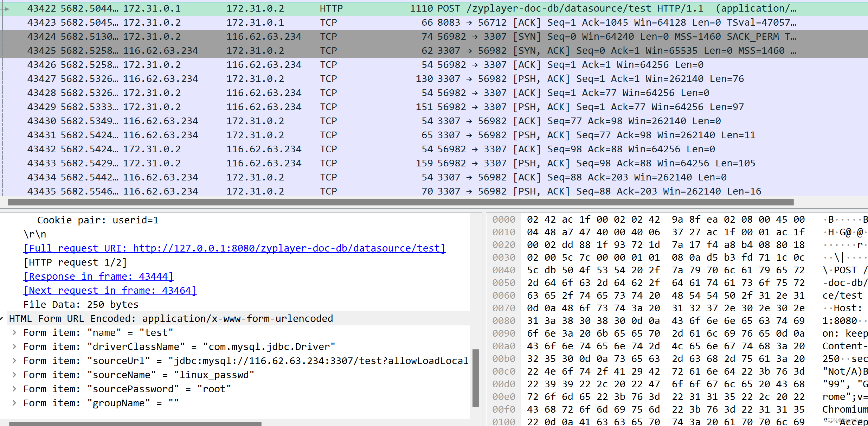The width and height of the screenshot is (868, 426).
Task: Click the HTTP protocol cell of packet 43422
Action: tap(331, 8)
